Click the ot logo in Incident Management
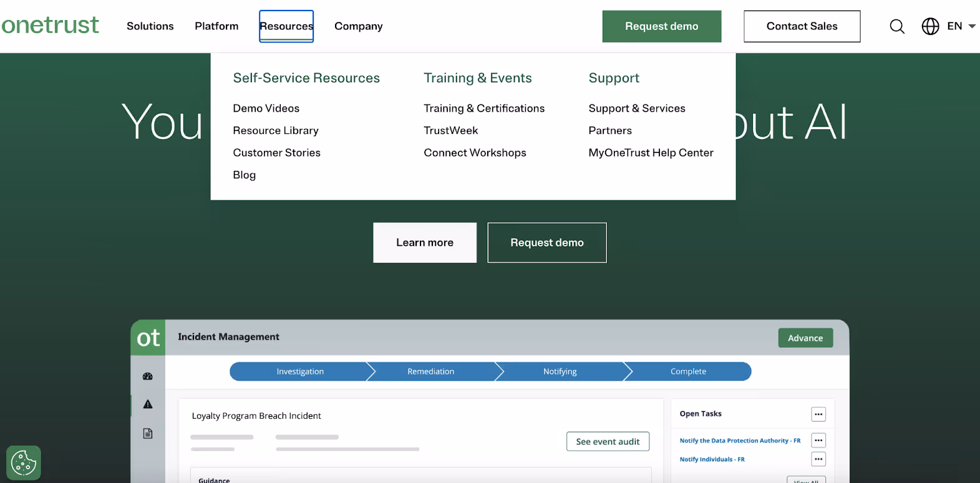Screen dimensions: 980x483 (148, 338)
